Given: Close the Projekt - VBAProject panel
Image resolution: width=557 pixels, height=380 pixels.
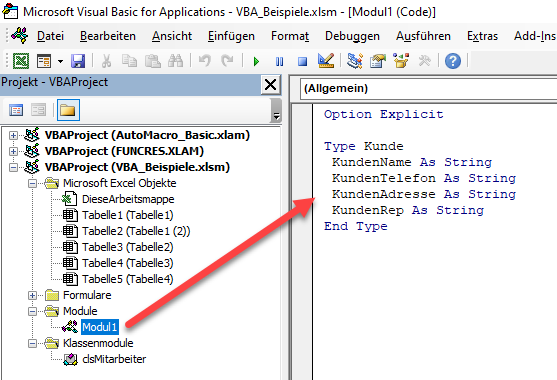Looking at the screenshot, I should (x=270, y=85).
